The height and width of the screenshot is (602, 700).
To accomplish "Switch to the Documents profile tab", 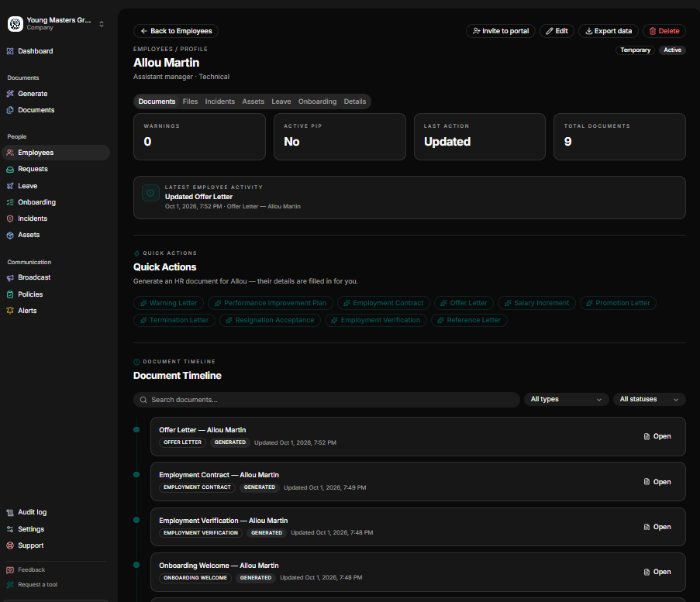I will 157,101.
